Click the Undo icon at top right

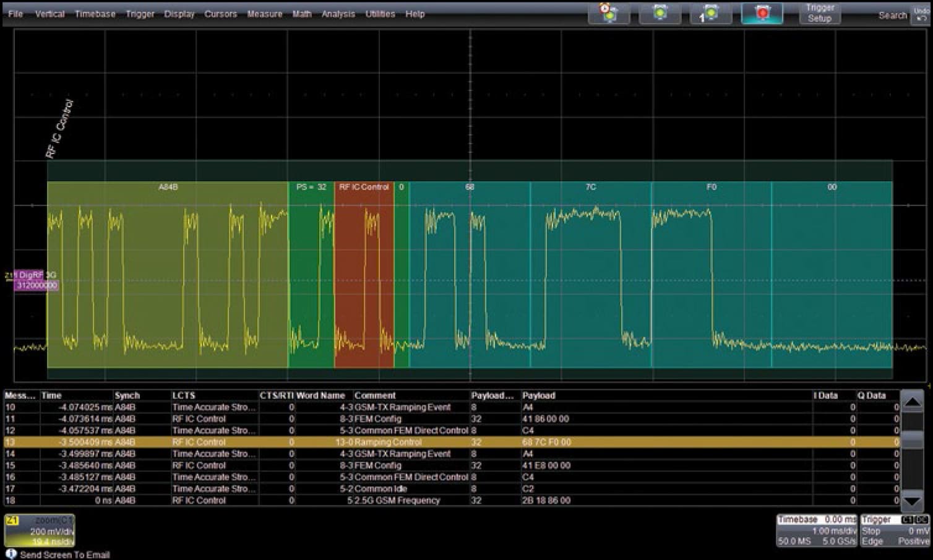(920, 14)
